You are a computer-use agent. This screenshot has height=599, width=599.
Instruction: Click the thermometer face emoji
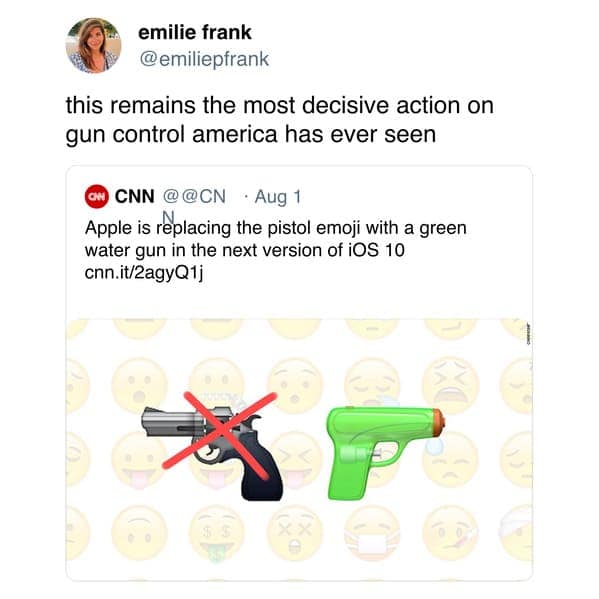click(x=451, y=534)
